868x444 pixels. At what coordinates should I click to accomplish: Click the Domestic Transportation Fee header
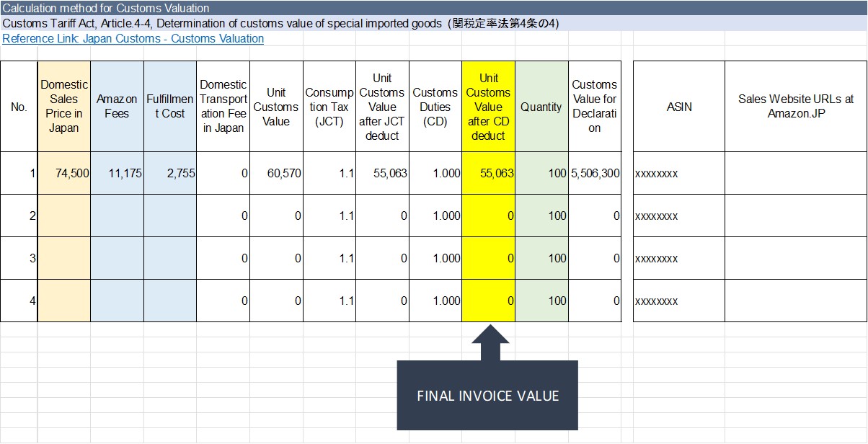[x=223, y=105]
